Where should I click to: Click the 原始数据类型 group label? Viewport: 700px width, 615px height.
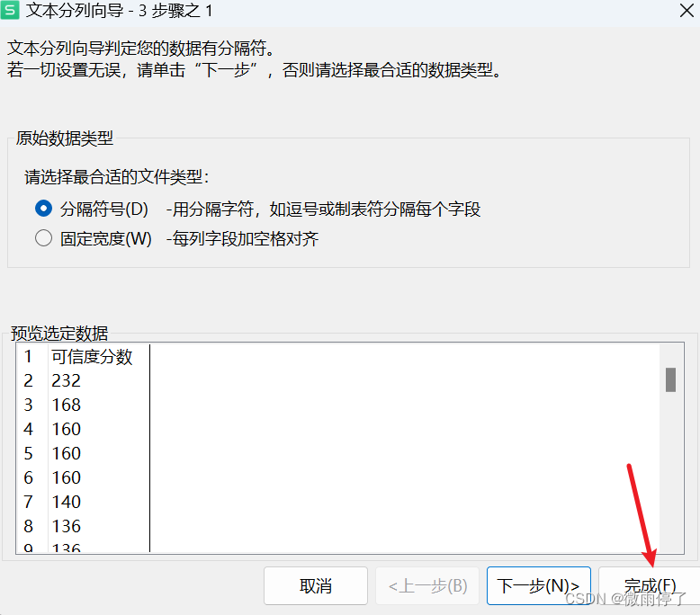(64, 138)
